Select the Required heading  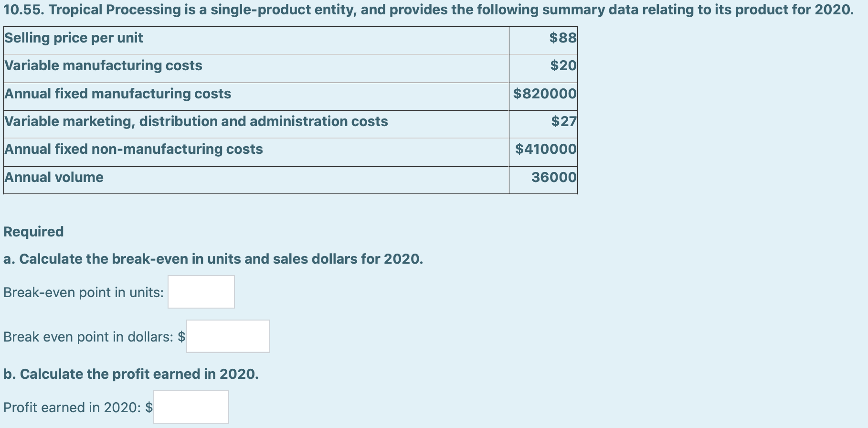click(33, 232)
